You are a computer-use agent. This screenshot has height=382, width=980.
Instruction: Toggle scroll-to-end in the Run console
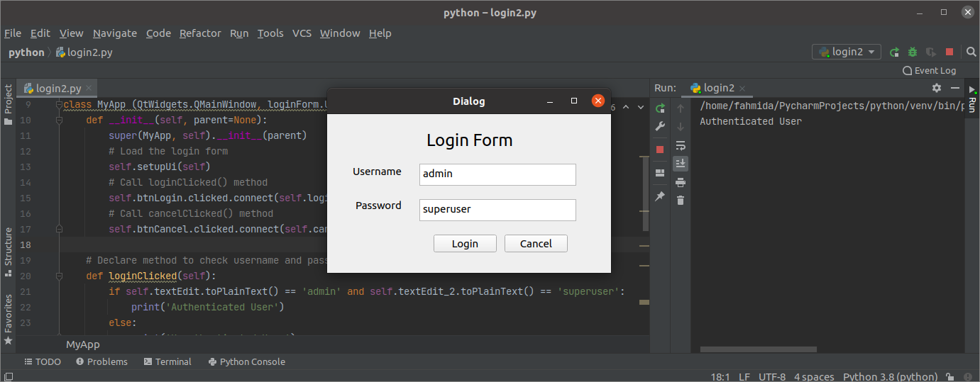pyautogui.click(x=681, y=164)
